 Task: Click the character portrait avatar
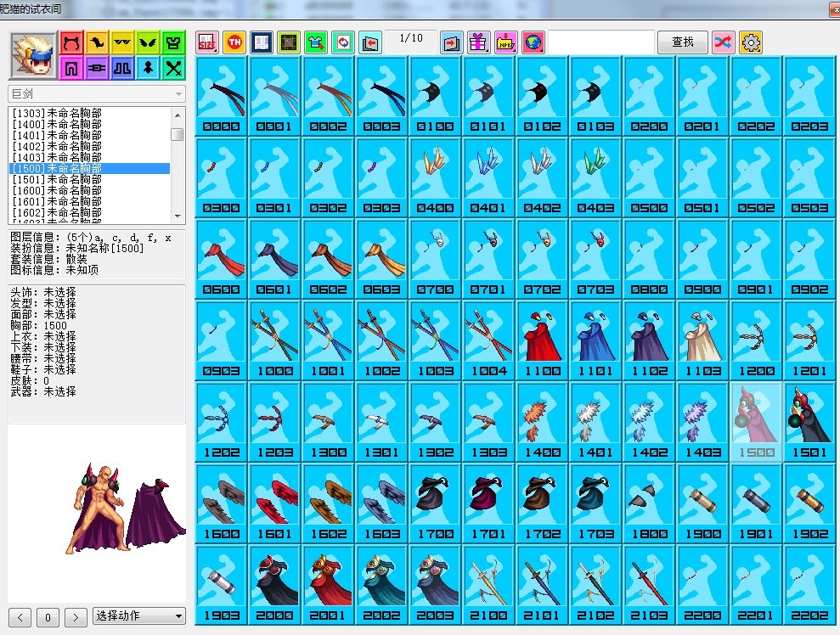(33, 56)
